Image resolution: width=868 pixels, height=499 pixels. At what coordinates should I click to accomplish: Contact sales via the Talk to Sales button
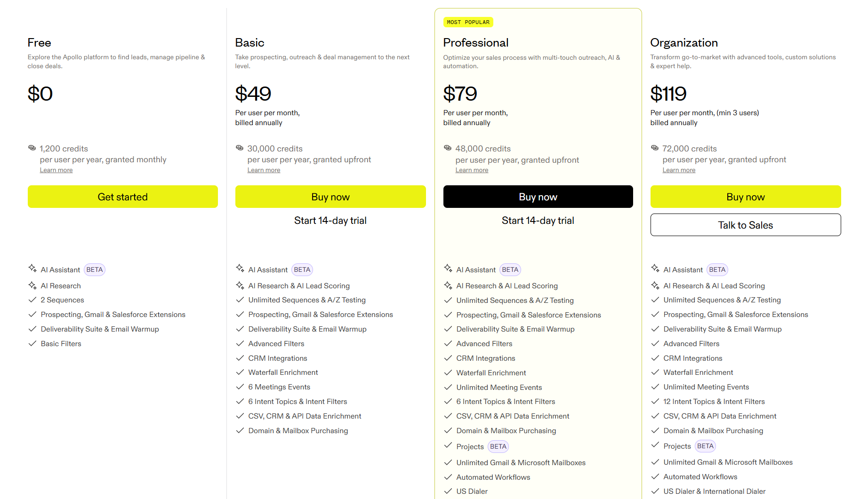(746, 225)
